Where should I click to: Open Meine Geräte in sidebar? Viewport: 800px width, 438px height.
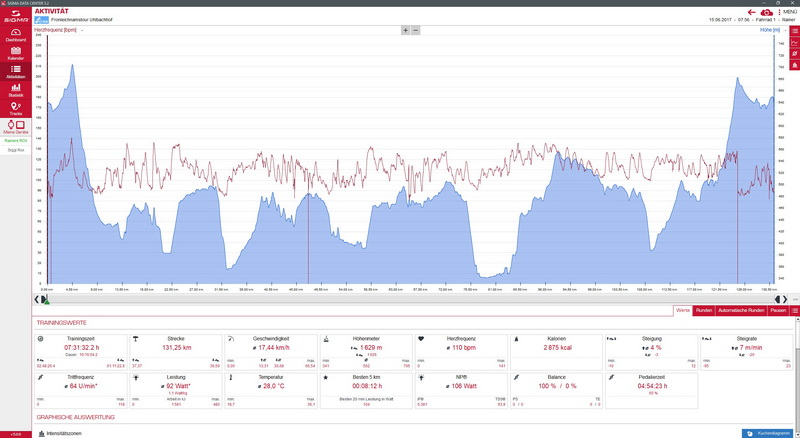[x=15, y=127]
